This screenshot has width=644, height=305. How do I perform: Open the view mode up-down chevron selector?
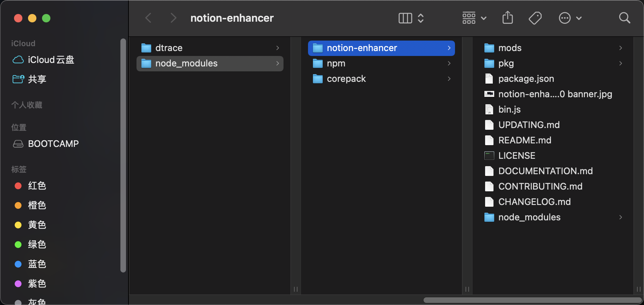pos(421,18)
